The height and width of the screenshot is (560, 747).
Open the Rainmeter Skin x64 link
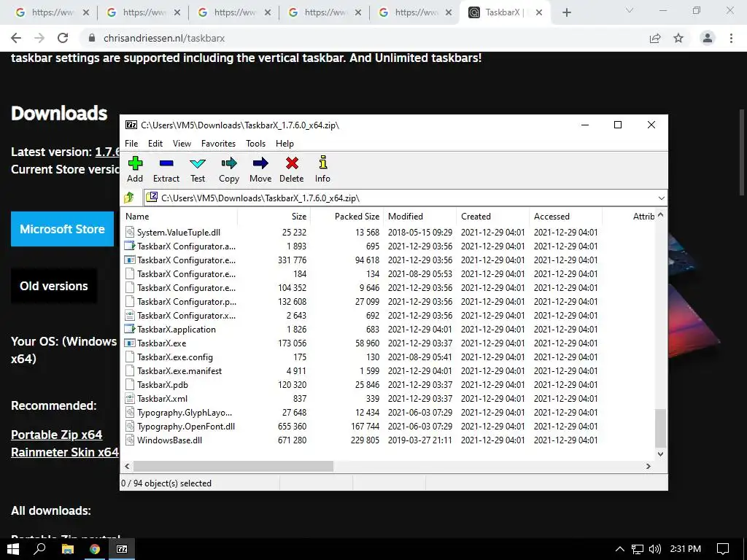click(65, 452)
